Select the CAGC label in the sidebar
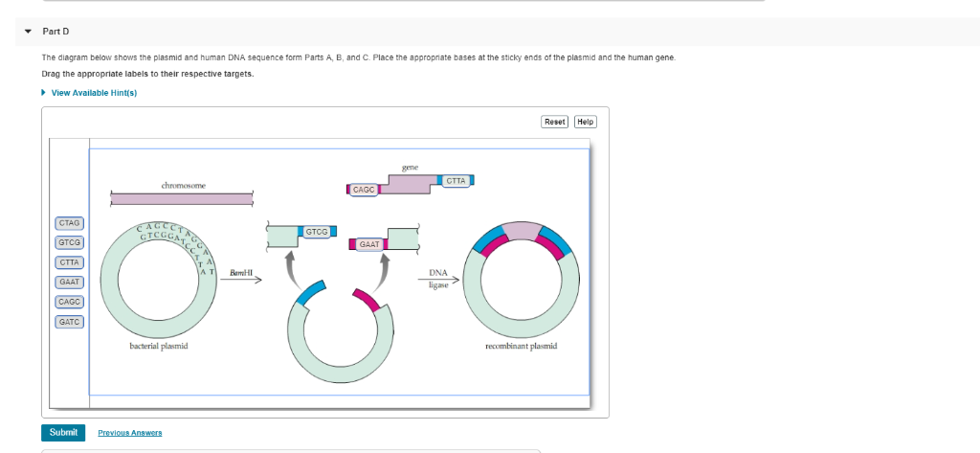980x453 pixels. tap(69, 303)
